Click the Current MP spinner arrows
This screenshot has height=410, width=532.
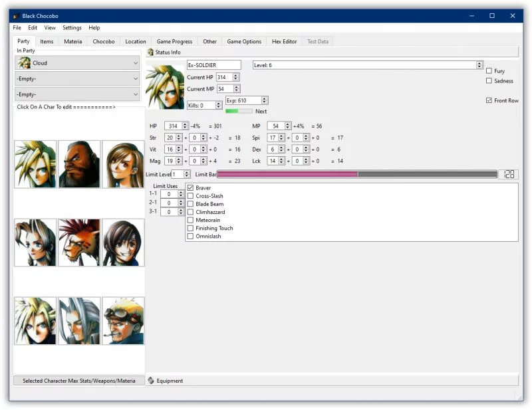[x=237, y=89]
